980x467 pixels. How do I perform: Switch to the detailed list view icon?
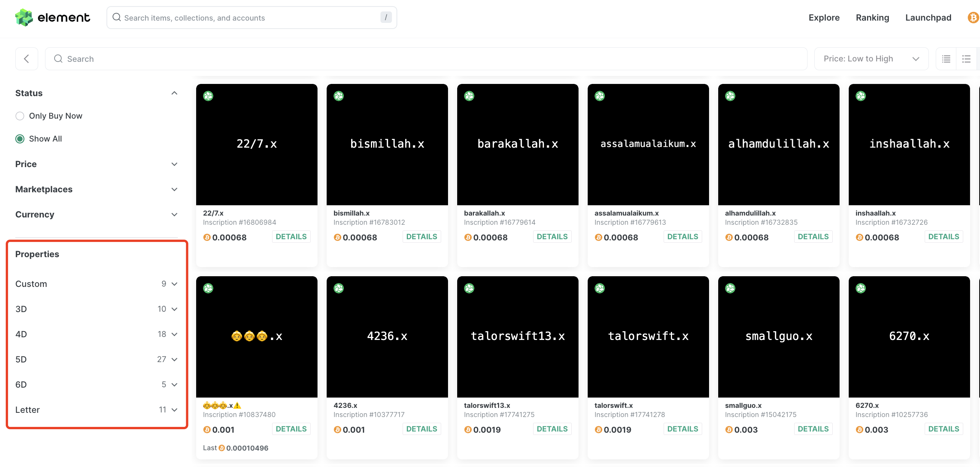tap(966, 59)
